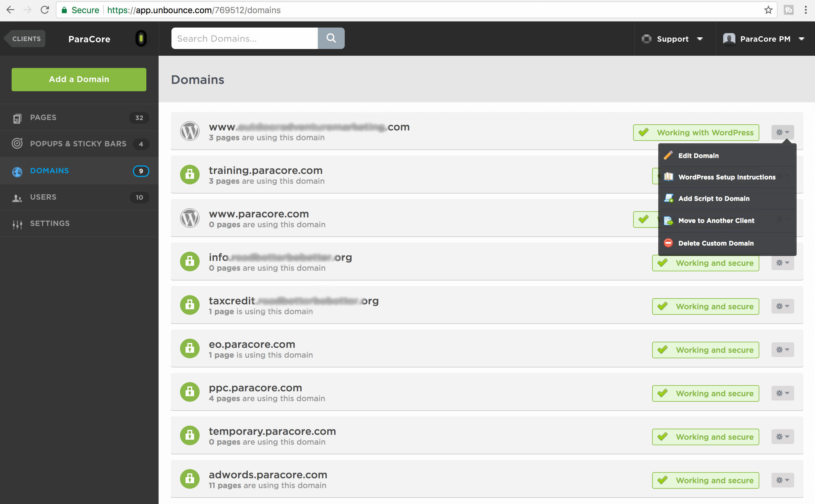Open the gear menu for the info .org domain
815x504 pixels.
click(x=782, y=263)
